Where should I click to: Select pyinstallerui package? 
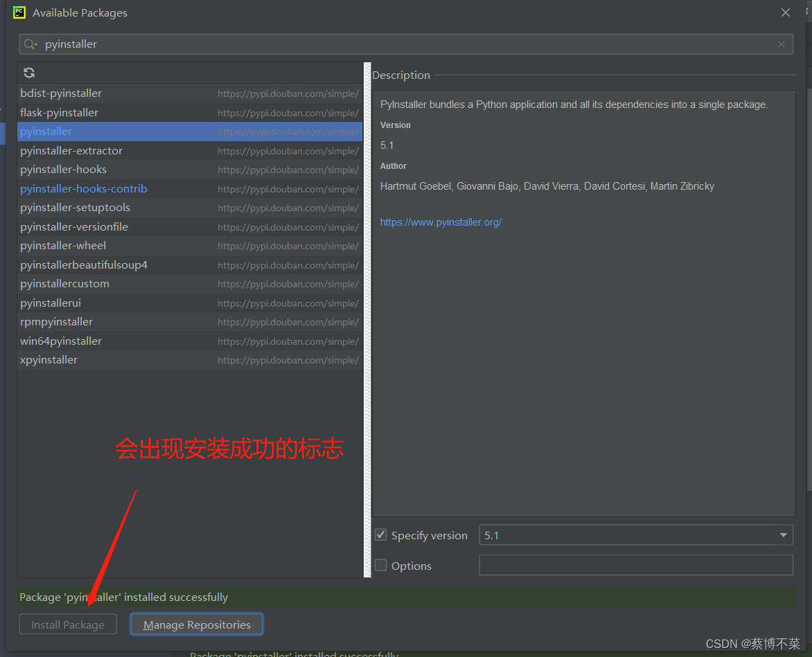[190, 303]
